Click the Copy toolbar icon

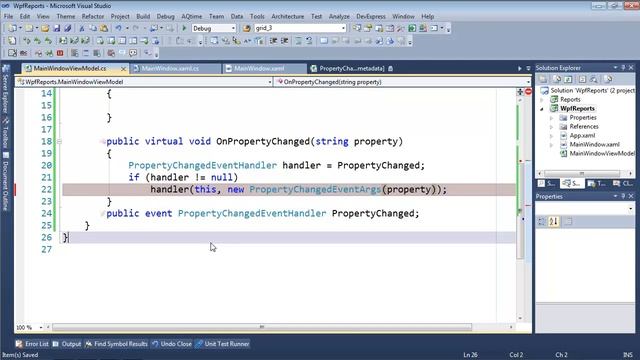coord(93,28)
